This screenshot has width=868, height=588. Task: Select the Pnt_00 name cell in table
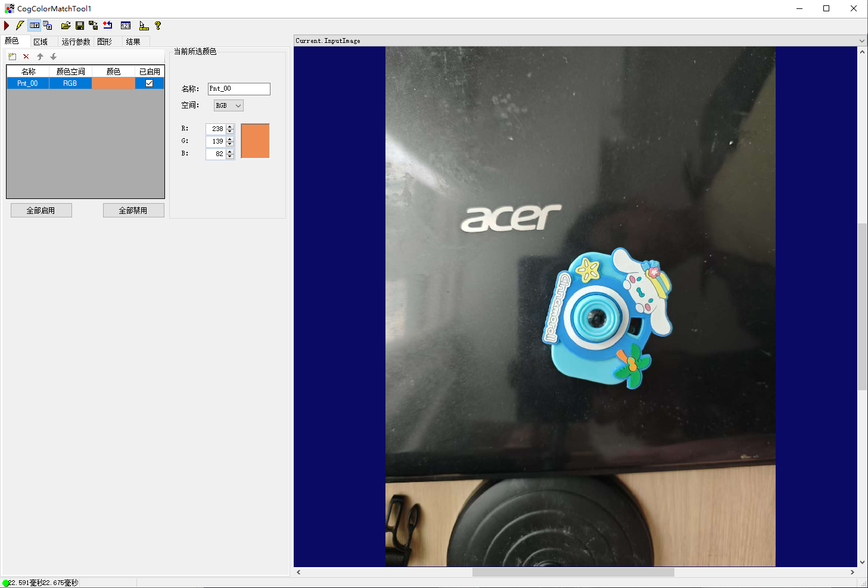(27, 83)
